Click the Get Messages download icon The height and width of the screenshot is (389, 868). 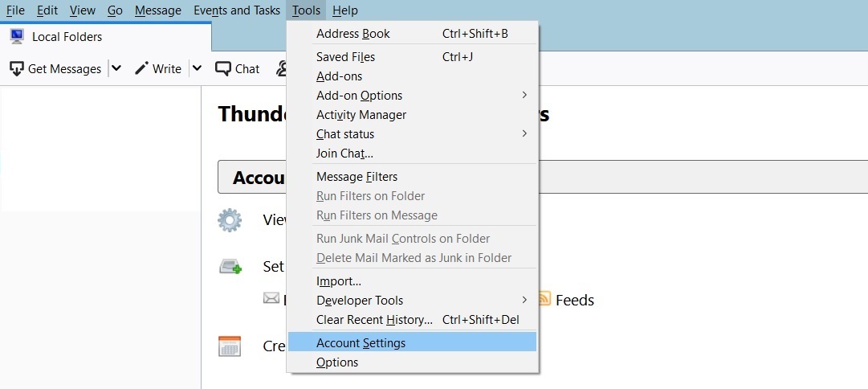tap(17, 68)
